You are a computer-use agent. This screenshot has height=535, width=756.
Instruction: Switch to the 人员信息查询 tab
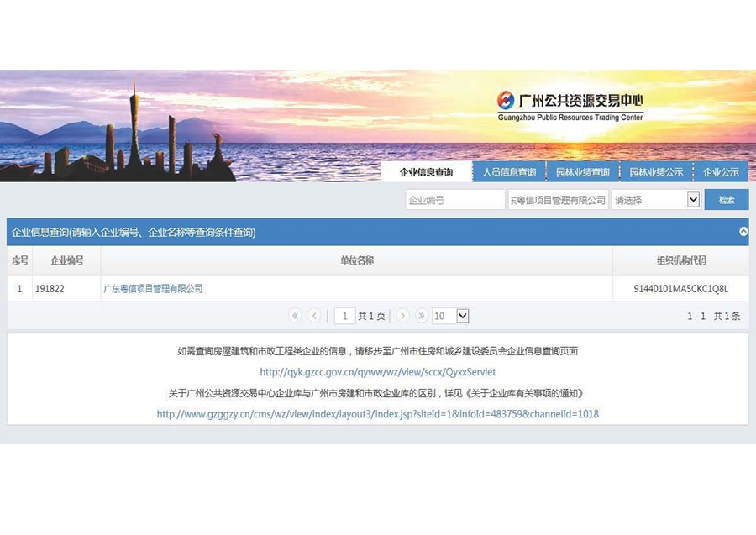[509, 172]
